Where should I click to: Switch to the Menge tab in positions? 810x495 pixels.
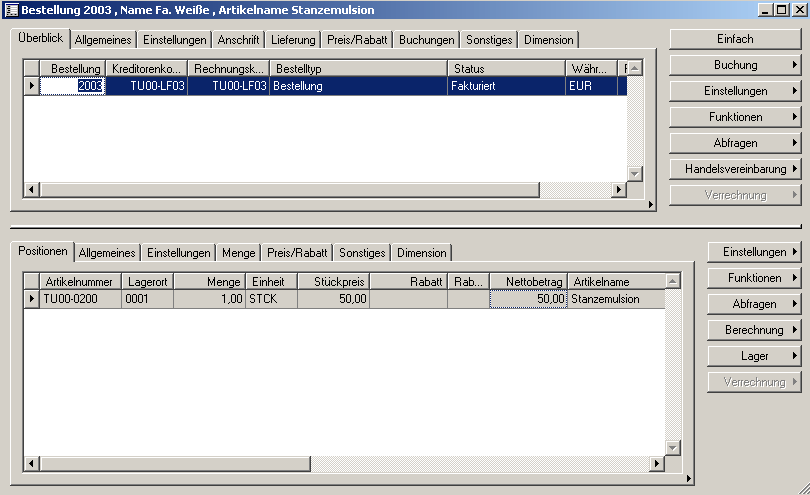tap(238, 253)
